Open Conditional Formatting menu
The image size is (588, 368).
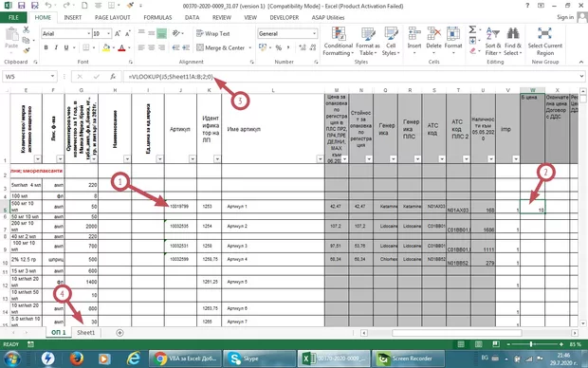[x=339, y=42]
